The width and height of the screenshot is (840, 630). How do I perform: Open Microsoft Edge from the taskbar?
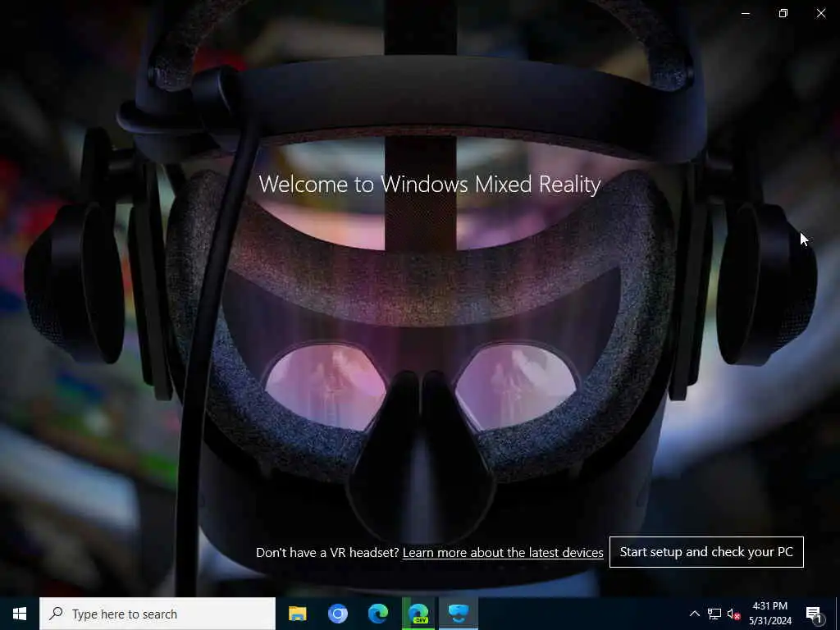[x=378, y=614]
